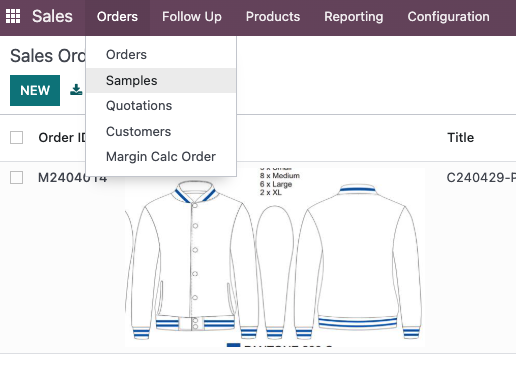Create a record with NEW button
This screenshot has height=382, width=516.
[x=35, y=90]
